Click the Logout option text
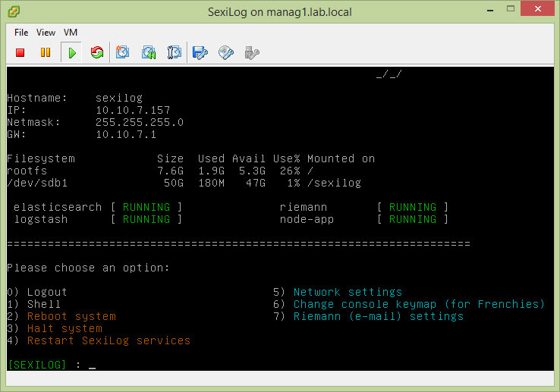Image resolution: width=560 pixels, height=392 pixels. click(x=47, y=292)
